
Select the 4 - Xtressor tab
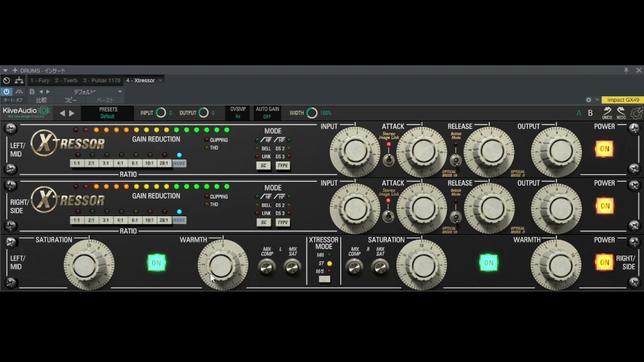coord(140,80)
